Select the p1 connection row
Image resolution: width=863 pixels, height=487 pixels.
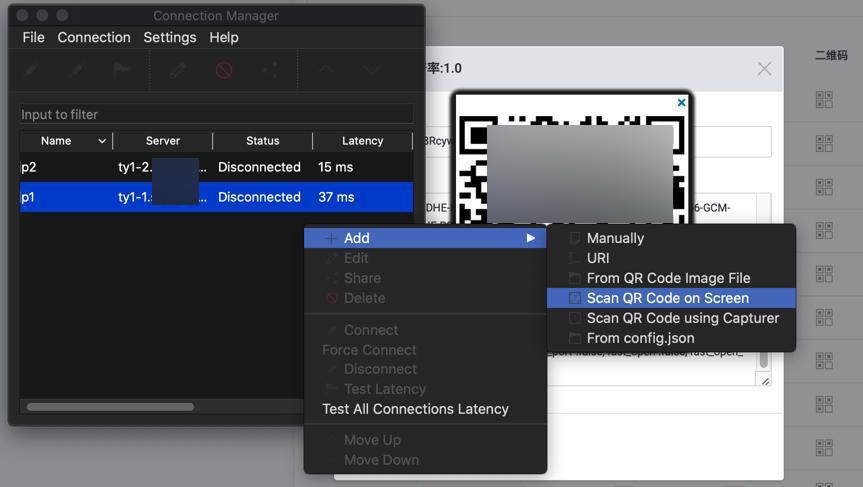pyautogui.click(x=216, y=197)
